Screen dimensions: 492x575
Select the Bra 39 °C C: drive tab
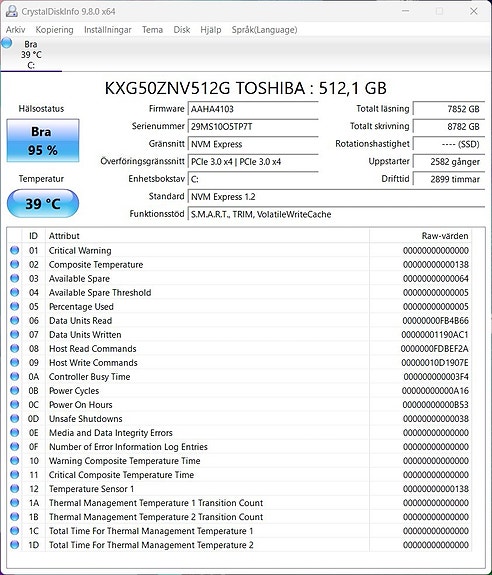point(32,54)
